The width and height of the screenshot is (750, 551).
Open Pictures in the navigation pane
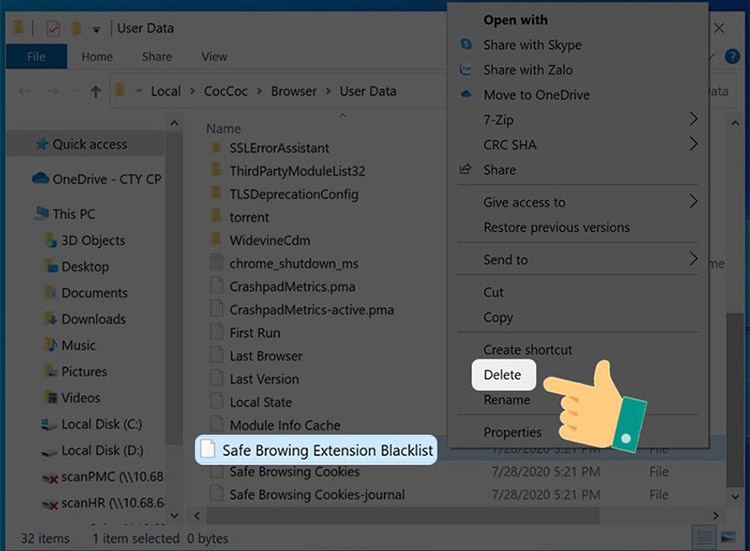[x=84, y=372]
